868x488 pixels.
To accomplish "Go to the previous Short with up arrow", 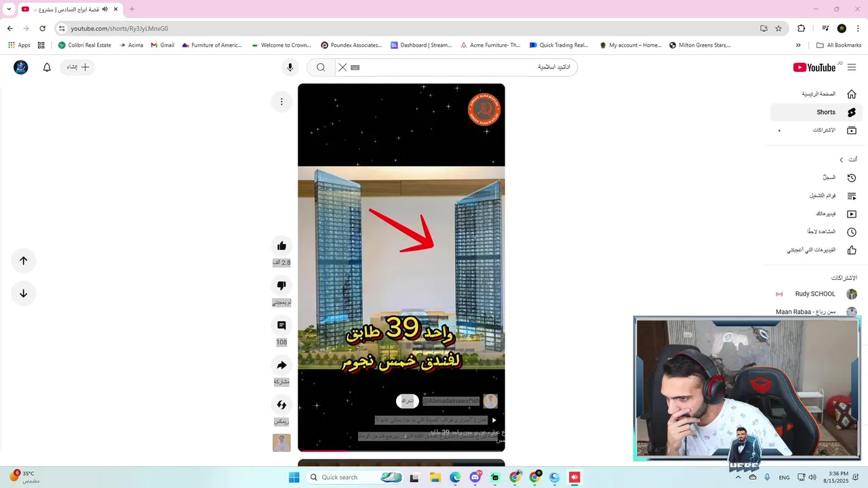I will pyautogui.click(x=23, y=260).
